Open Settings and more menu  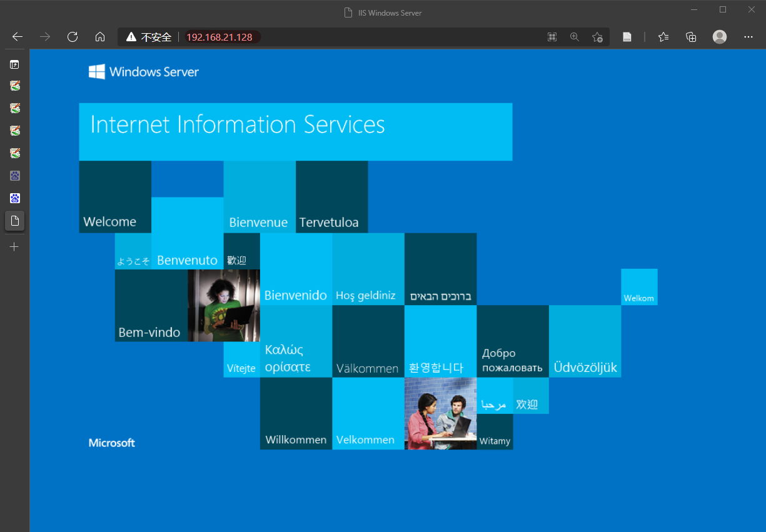748,37
